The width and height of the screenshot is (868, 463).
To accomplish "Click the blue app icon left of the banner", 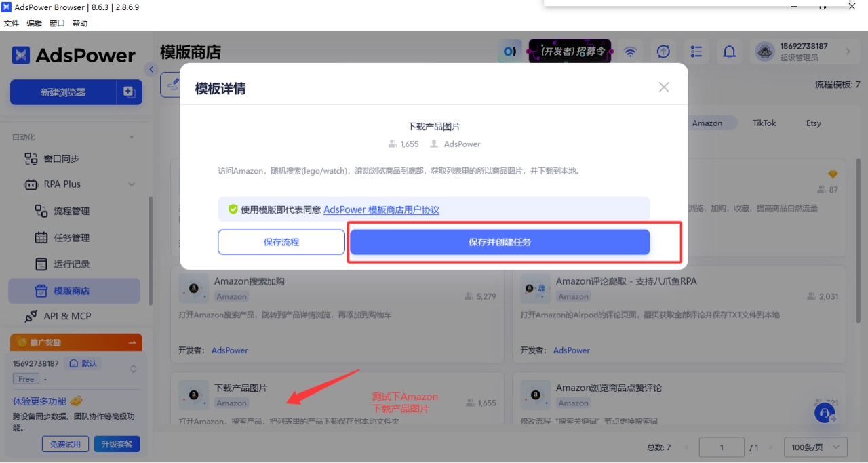I will [509, 52].
